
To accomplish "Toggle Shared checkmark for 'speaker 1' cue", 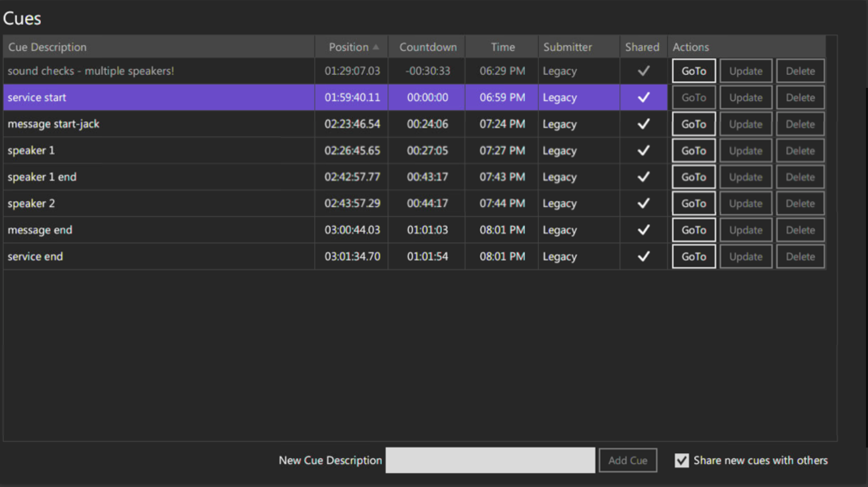I will click(643, 150).
